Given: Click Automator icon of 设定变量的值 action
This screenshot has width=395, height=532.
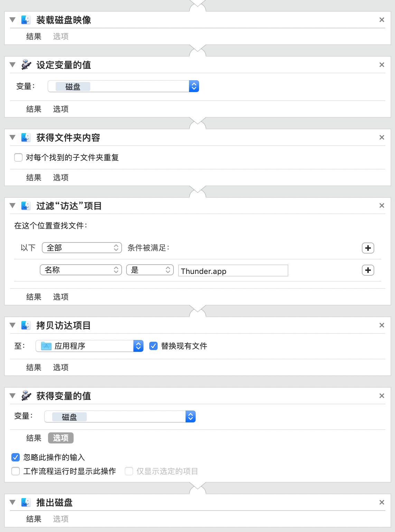Looking at the screenshot, I should (x=26, y=65).
